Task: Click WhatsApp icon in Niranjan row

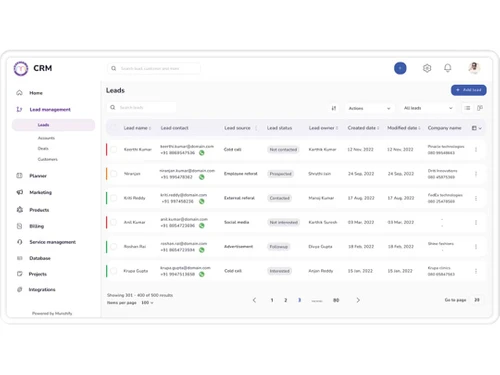Action: (x=202, y=177)
